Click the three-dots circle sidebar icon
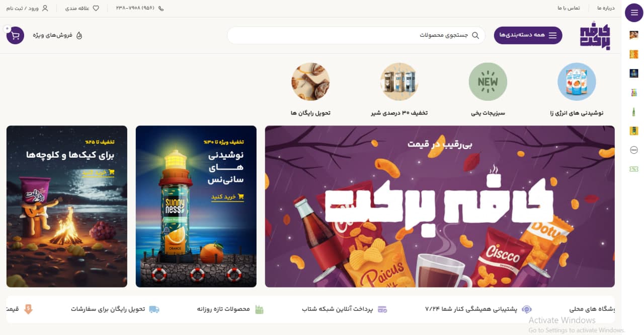644x335 pixels. point(634,150)
